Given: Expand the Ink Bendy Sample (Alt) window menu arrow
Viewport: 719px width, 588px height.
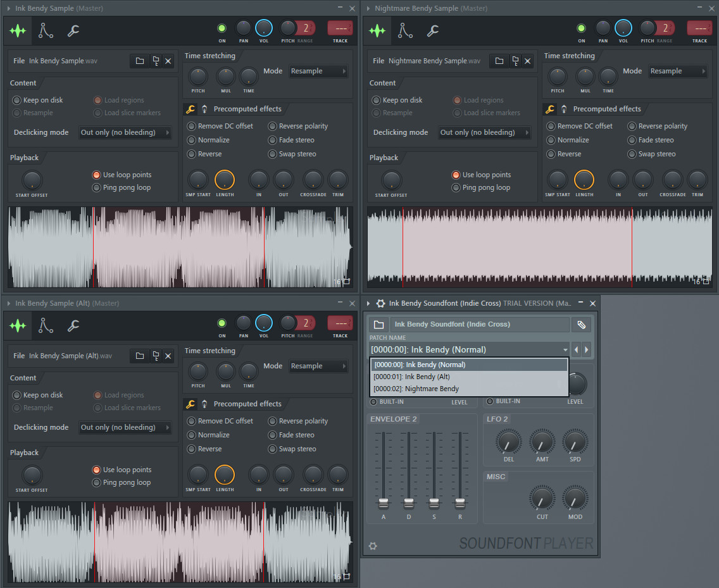Looking at the screenshot, I should pos(9,303).
